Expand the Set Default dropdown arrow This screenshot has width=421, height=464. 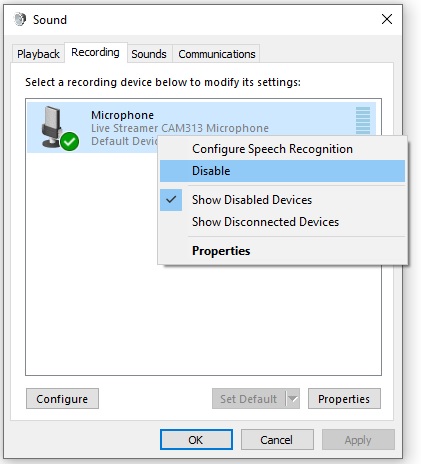pyautogui.click(x=293, y=399)
